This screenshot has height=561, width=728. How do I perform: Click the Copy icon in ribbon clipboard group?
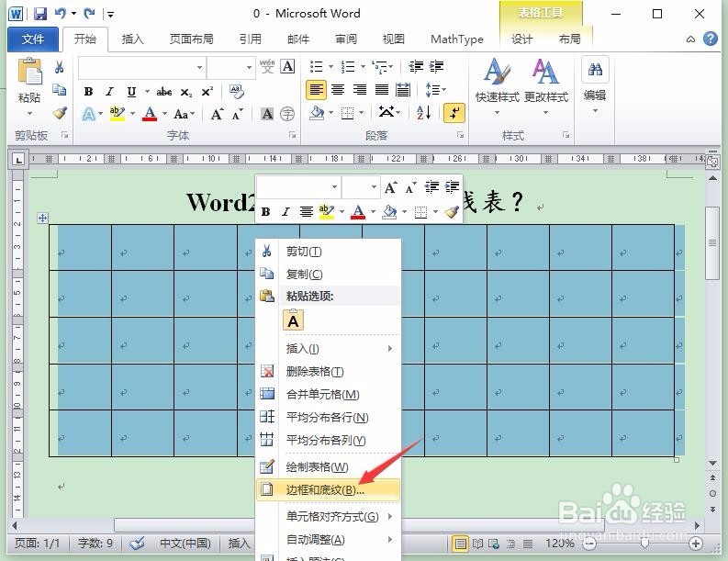tap(59, 89)
